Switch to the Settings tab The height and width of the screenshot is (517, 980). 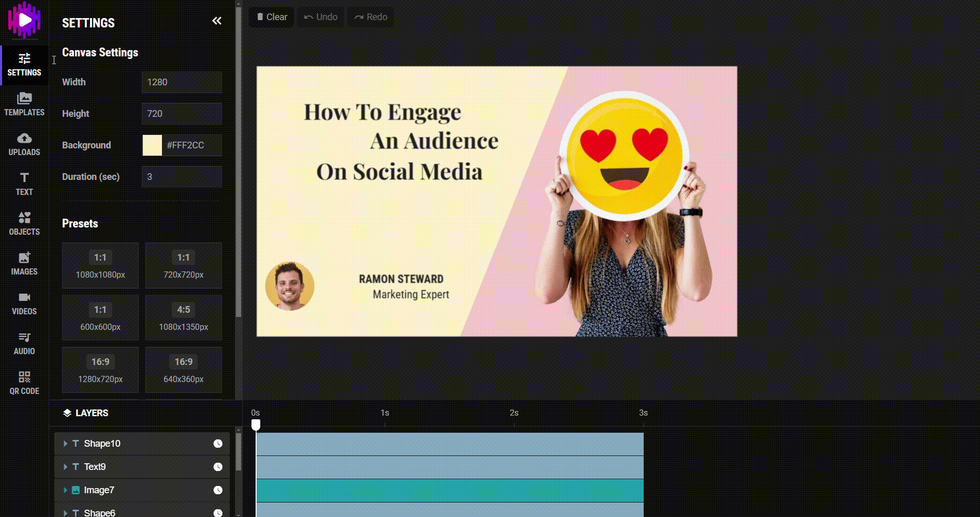[x=24, y=65]
